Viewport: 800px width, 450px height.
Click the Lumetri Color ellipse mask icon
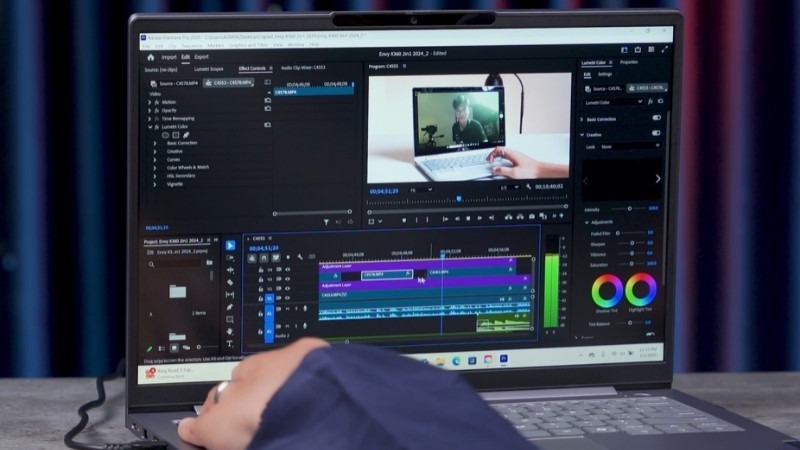click(166, 135)
